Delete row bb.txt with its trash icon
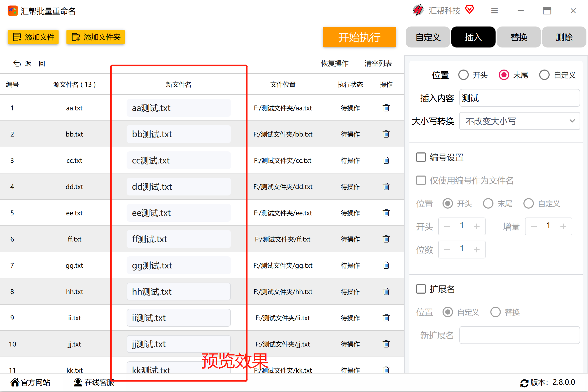This screenshot has height=392, width=588. (x=386, y=134)
